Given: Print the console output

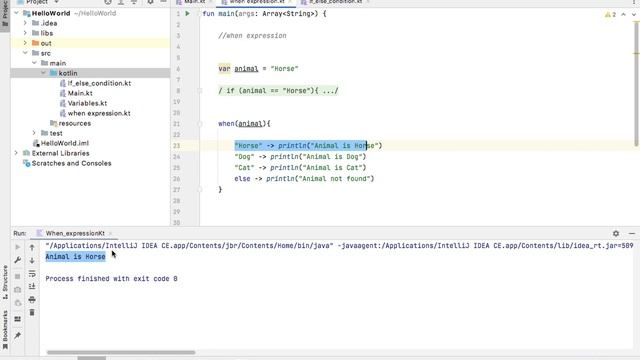Looking at the screenshot, I should (32, 300).
